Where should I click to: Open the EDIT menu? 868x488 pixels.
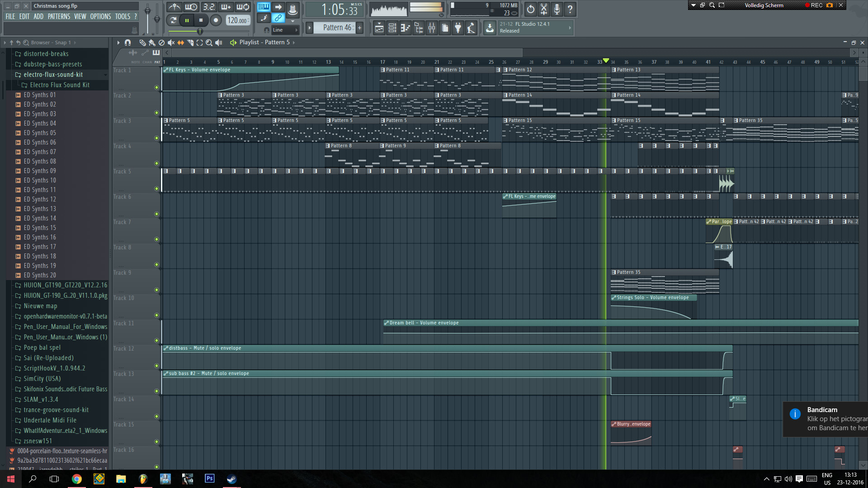pyautogui.click(x=24, y=16)
